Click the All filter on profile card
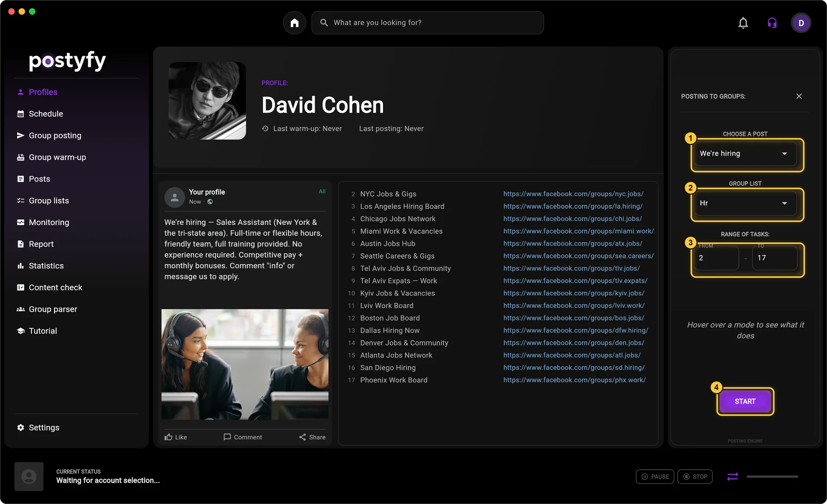Screen dimensions: 827x504 click(x=322, y=191)
